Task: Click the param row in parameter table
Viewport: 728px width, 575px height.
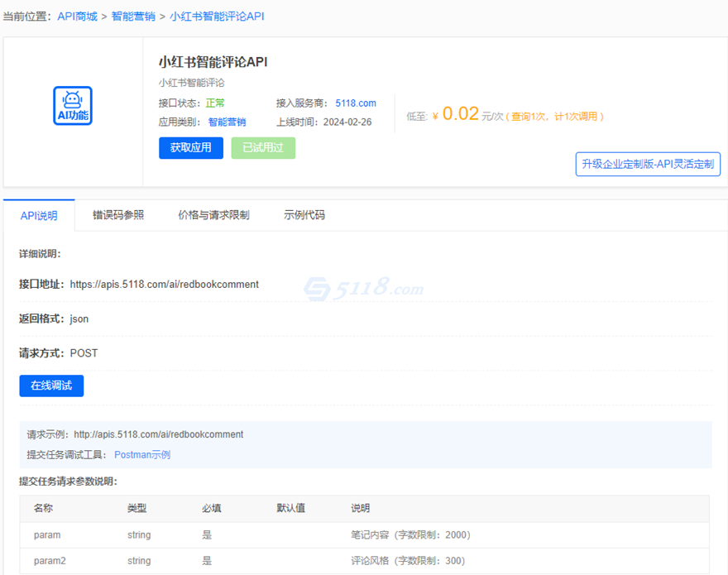Action: click(x=364, y=535)
